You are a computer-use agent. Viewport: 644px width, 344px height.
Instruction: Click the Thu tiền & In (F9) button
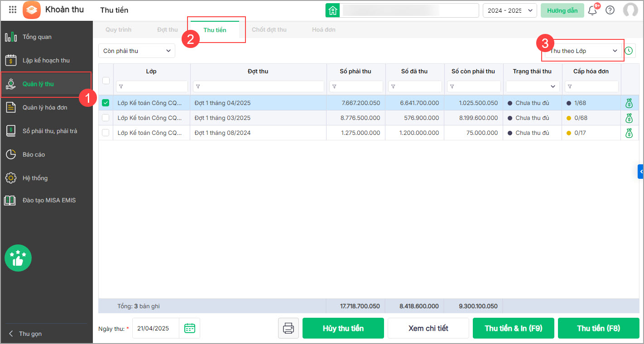(x=514, y=328)
